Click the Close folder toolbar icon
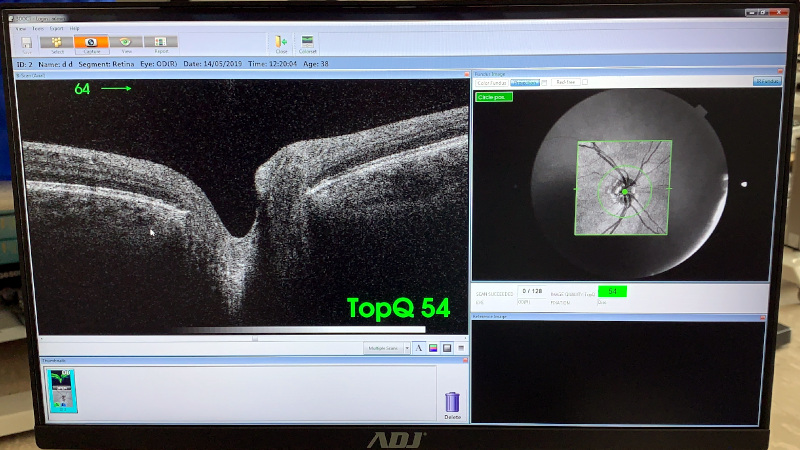Screen dimensions: 800x450 click(x=281, y=44)
